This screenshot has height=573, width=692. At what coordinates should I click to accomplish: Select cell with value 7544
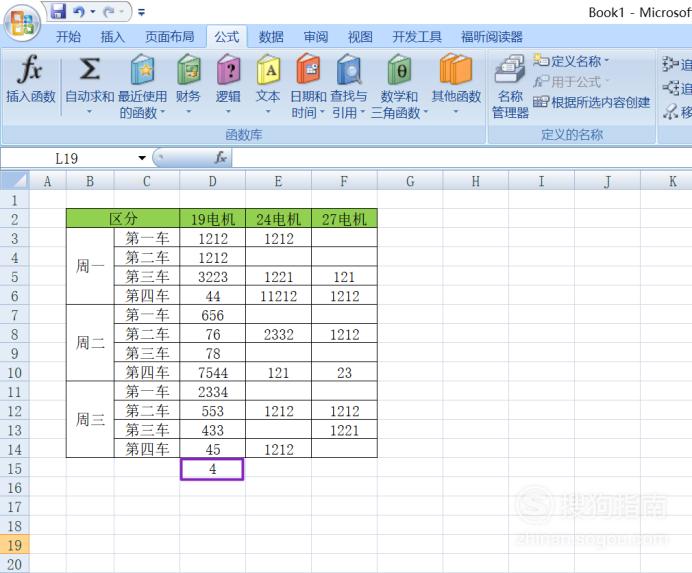tap(213, 373)
